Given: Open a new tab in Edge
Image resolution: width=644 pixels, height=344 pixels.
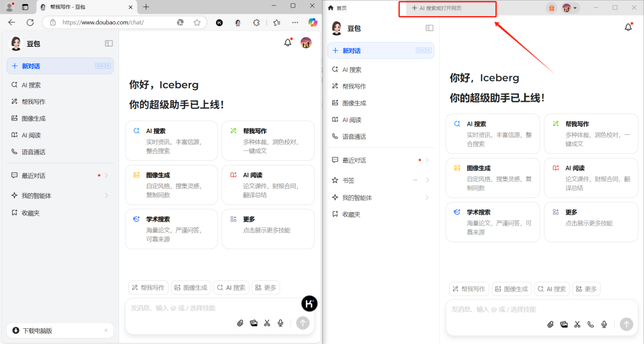Looking at the screenshot, I should 146,7.
